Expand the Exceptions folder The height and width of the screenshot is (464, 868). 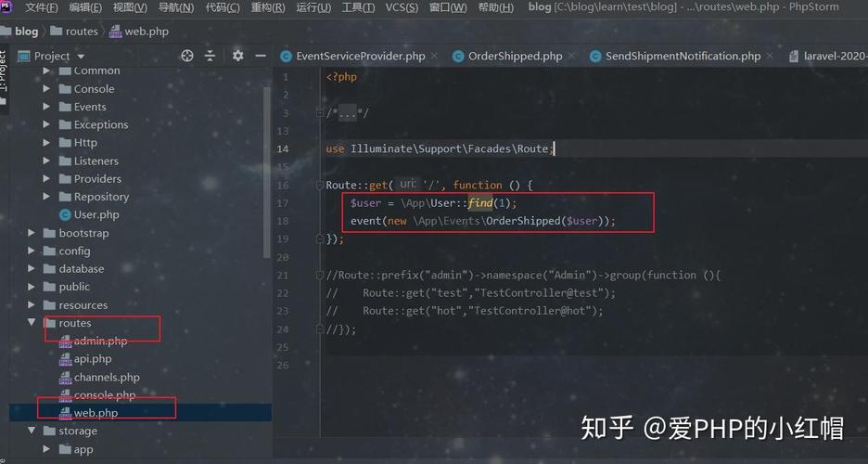46,124
